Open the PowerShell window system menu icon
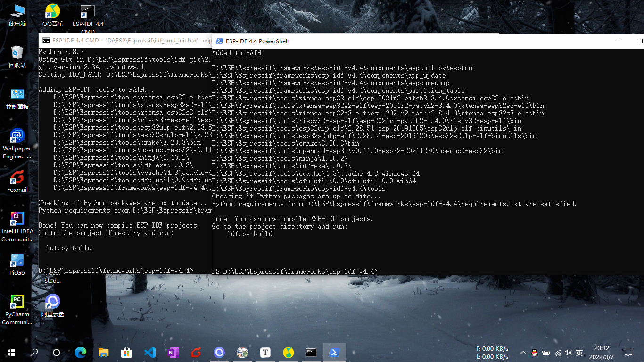This screenshot has width=644, height=362. (219, 41)
